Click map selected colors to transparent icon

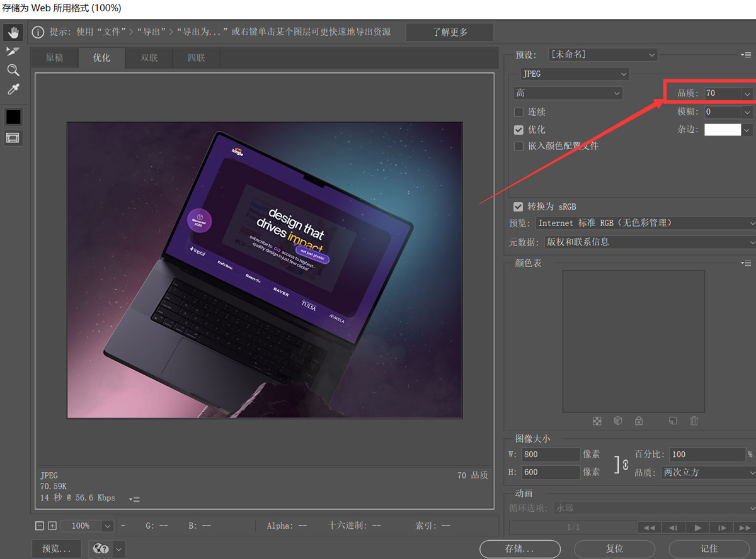(x=597, y=421)
